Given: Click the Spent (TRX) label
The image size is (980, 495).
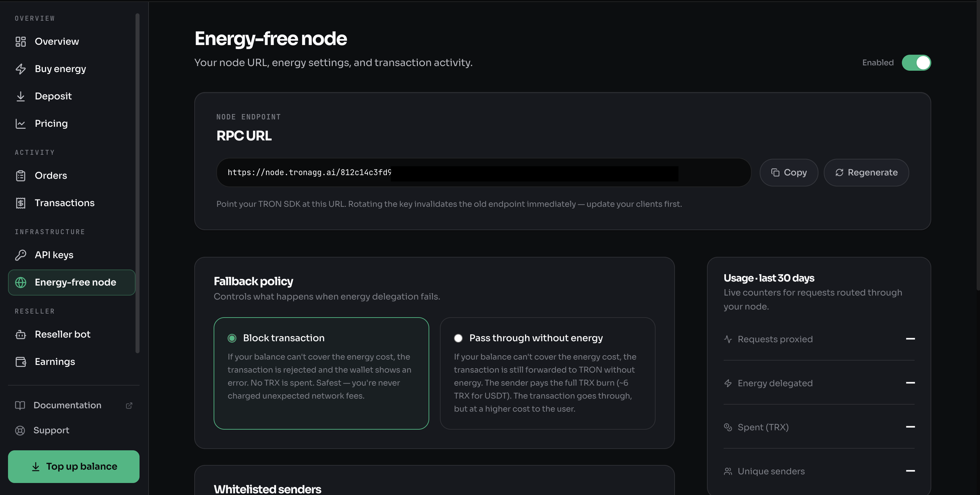Looking at the screenshot, I should pyautogui.click(x=763, y=427).
